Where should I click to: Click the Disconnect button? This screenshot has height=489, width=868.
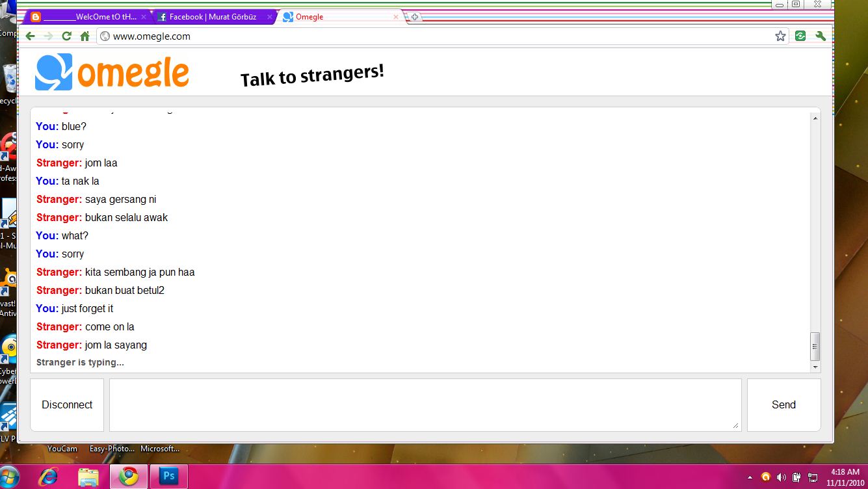(67, 404)
